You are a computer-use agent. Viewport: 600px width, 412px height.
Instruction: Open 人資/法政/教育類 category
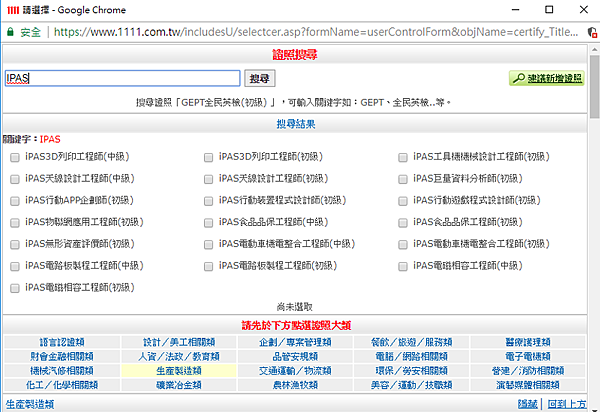tap(179, 356)
